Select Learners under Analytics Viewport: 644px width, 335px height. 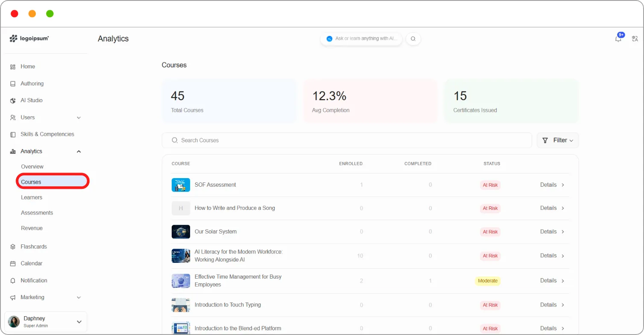32,197
